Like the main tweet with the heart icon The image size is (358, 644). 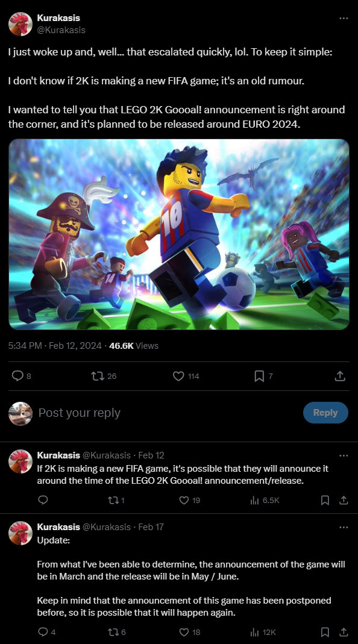[178, 376]
